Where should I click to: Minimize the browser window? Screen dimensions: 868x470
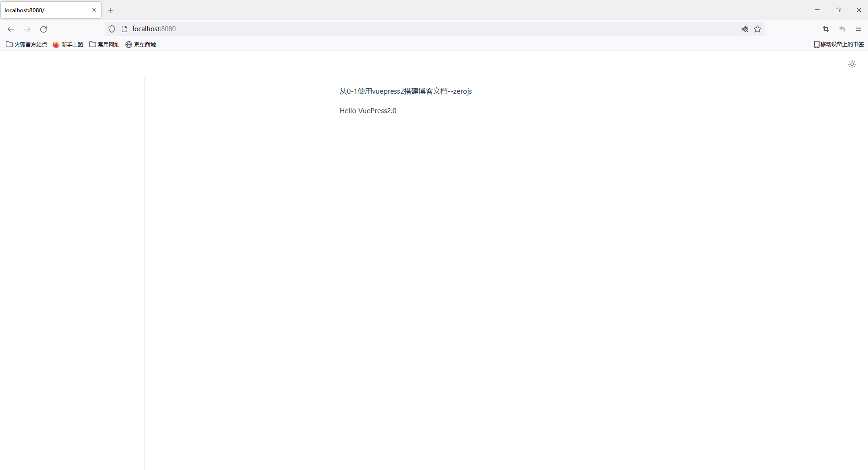[x=817, y=10]
